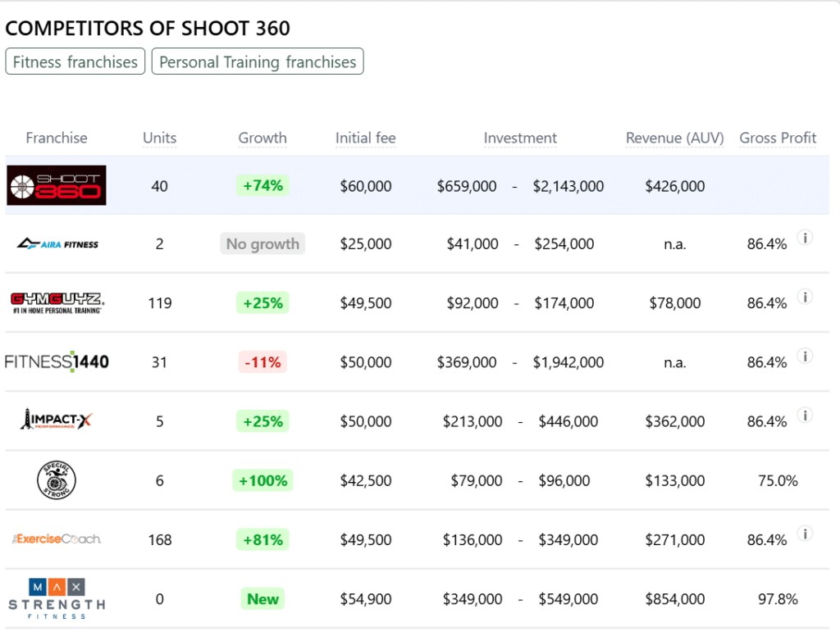Click the Gross Profit column header
This screenshot has height=632, width=840.
[x=778, y=138]
